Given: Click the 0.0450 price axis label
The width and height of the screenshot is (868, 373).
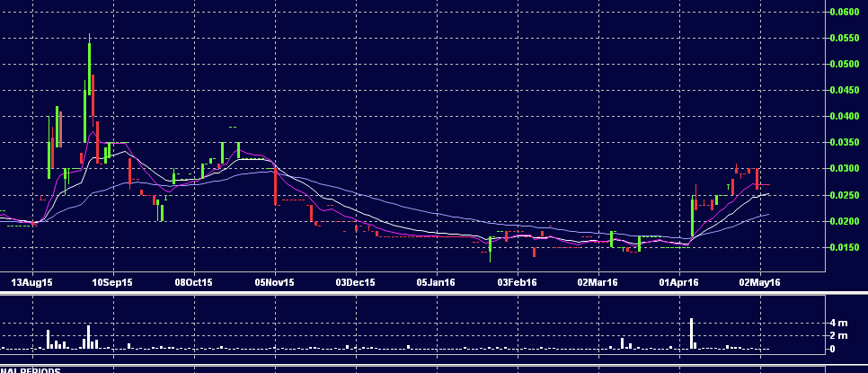Looking at the screenshot, I should [x=845, y=90].
